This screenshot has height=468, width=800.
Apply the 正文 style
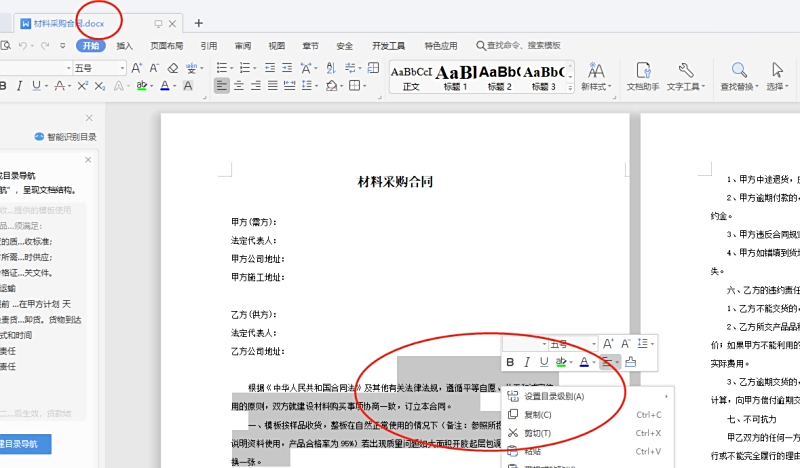point(411,78)
